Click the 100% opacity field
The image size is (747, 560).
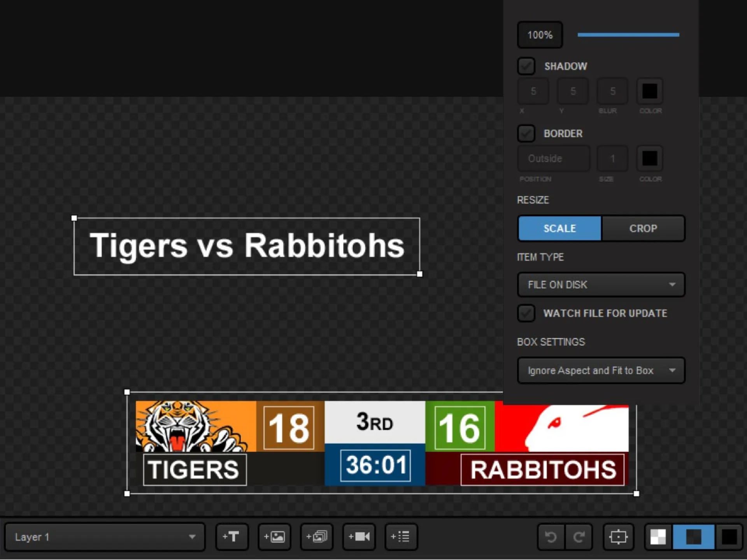pyautogui.click(x=540, y=35)
